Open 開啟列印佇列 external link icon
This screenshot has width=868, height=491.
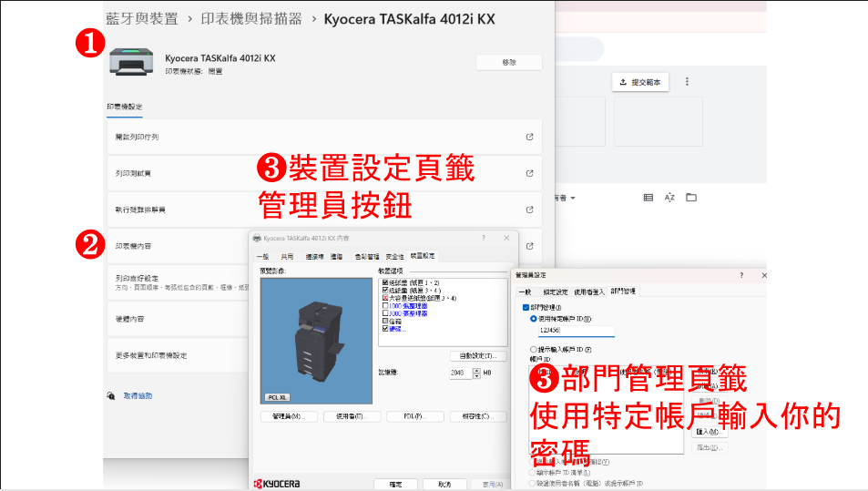529,137
